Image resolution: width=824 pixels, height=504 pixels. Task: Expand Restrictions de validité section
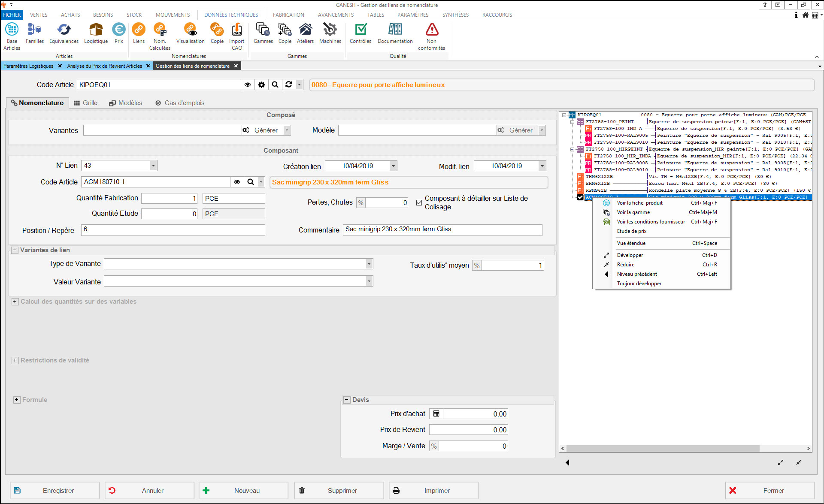[15, 360]
